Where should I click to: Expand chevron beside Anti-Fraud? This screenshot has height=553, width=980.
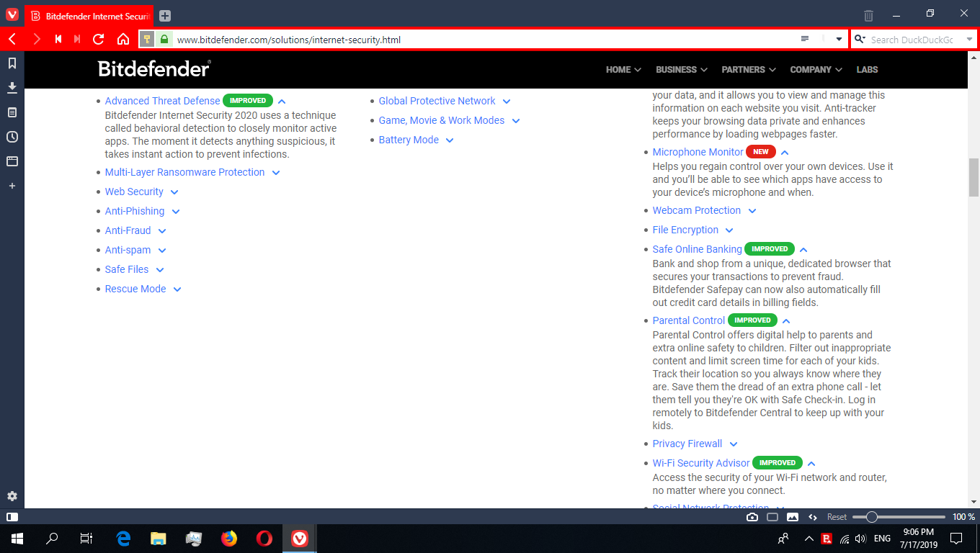coord(162,231)
